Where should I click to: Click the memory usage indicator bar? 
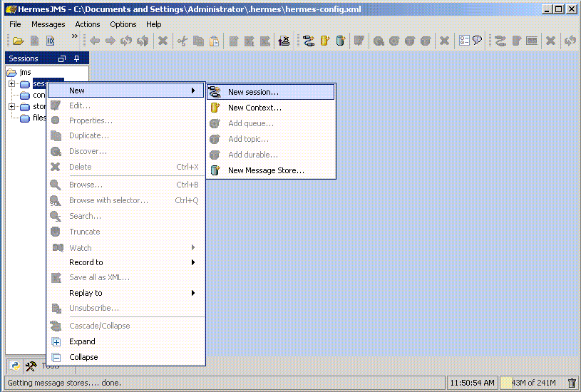[x=532, y=383]
